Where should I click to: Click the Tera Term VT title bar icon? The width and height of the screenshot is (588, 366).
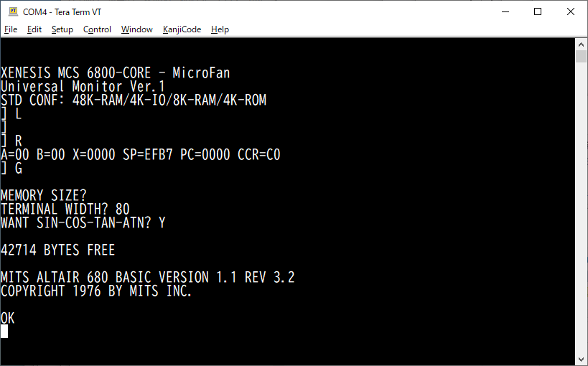[13, 11]
